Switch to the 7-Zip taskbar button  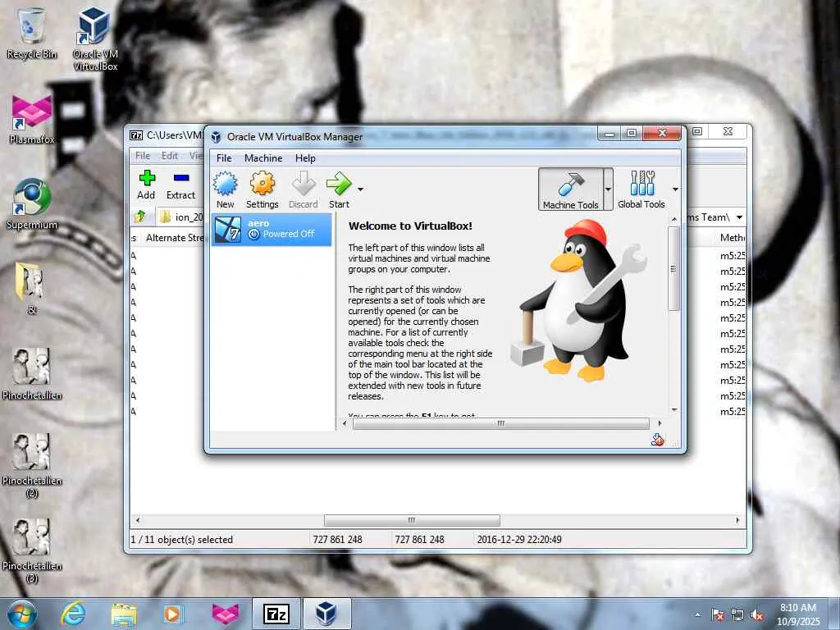point(276,614)
